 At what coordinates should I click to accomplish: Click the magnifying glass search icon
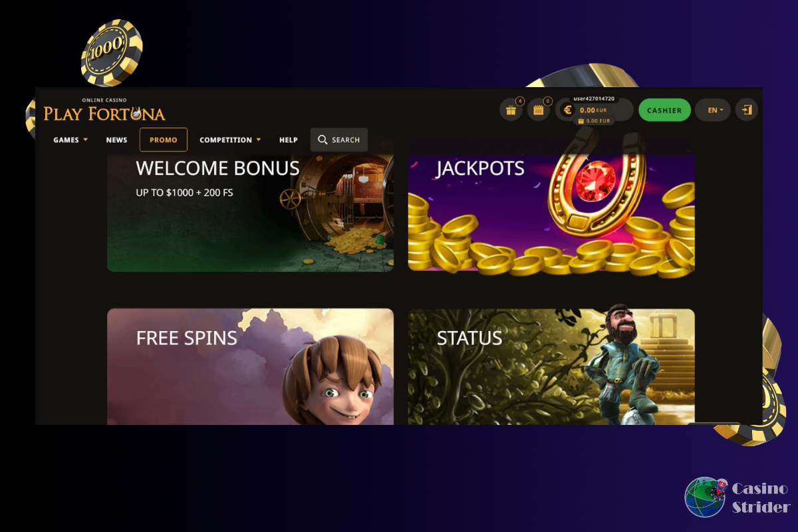tap(323, 140)
